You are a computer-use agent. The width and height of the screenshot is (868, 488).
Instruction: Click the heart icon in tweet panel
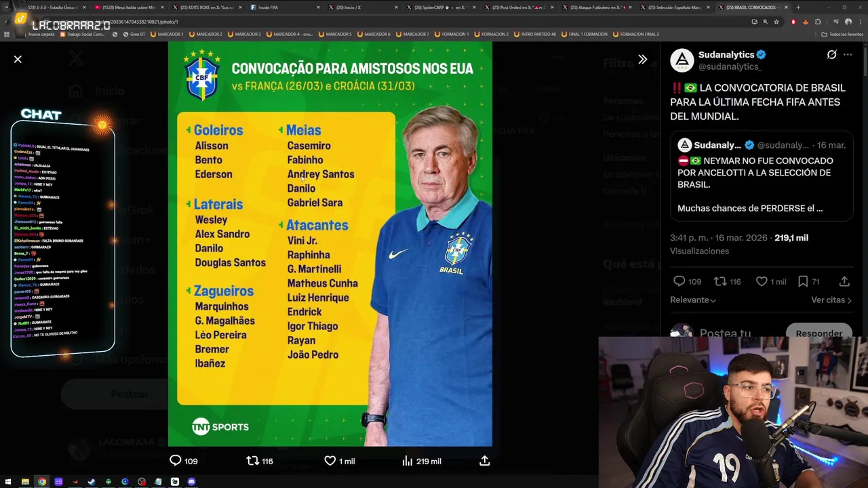pos(762,281)
